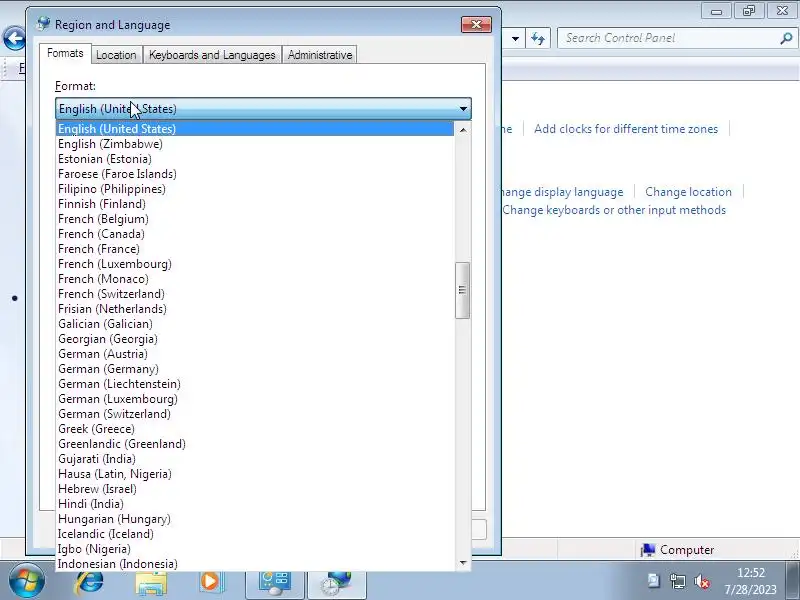Open Add clocks for different time zones link
Viewport: 800px width, 600px height.
pos(626,129)
